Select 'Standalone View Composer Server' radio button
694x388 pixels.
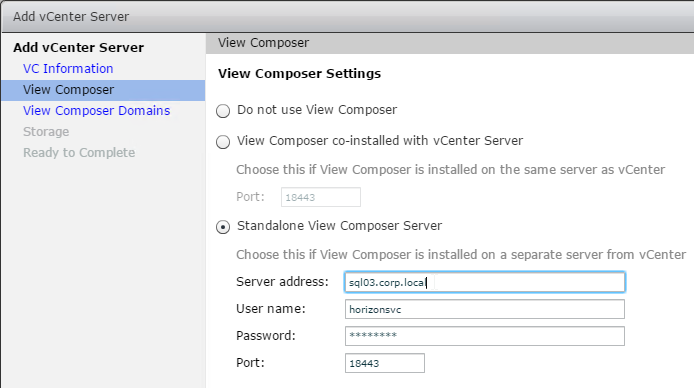coord(223,227)
